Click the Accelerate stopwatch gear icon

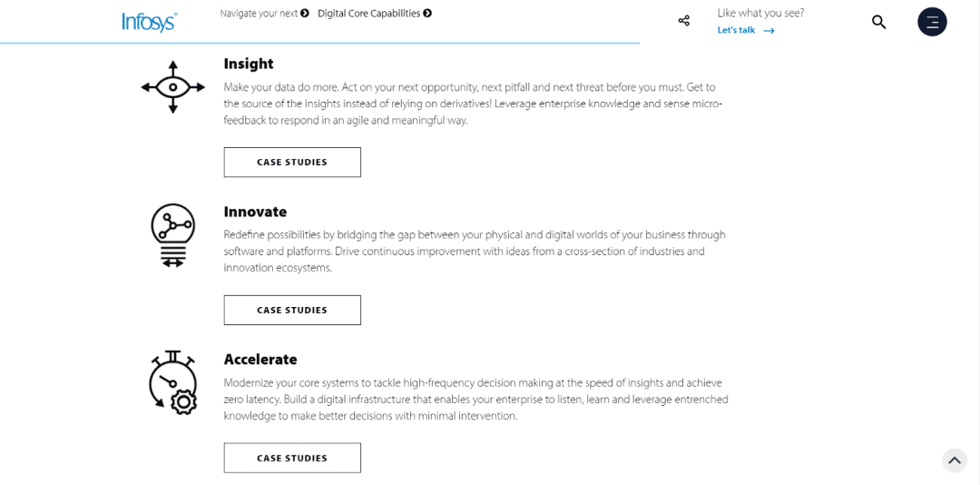(x=173, y=382)
